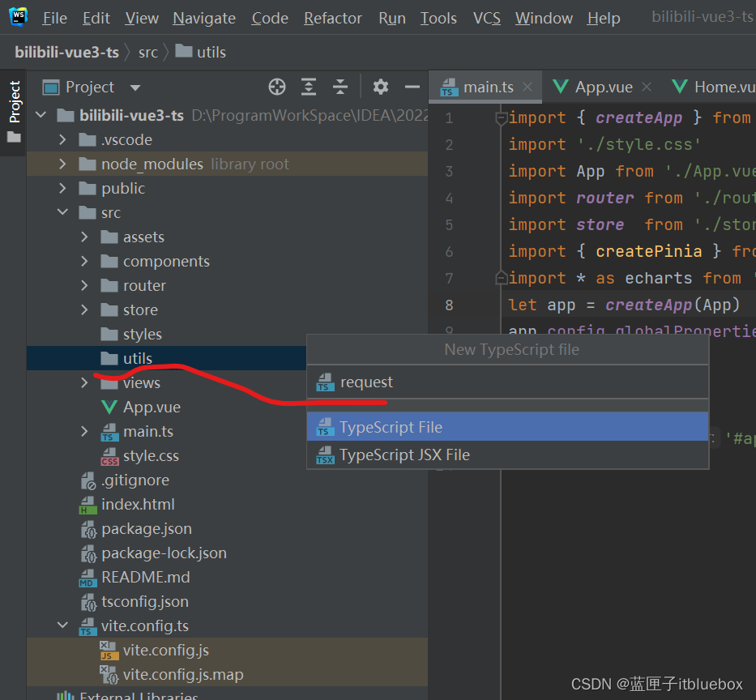Click the Collapse All icon in Project panel
The width and height of the screenshot is (756, 700).
click(340, 87)
